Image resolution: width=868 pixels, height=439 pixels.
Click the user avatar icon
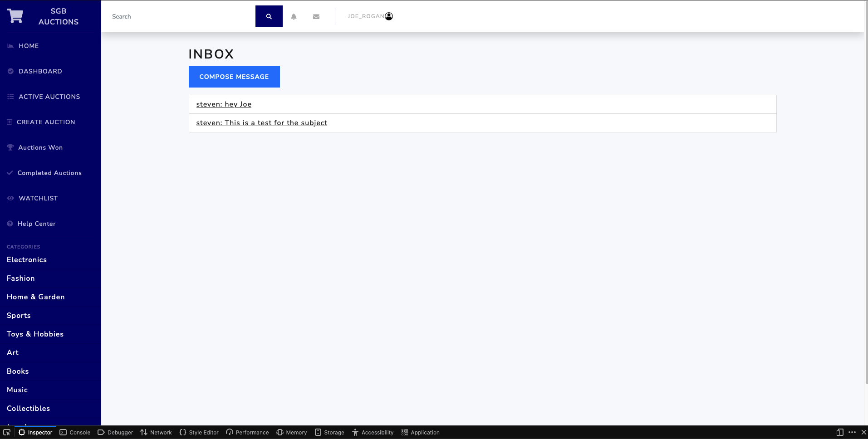pyautogui.click(x=389, y=16)
